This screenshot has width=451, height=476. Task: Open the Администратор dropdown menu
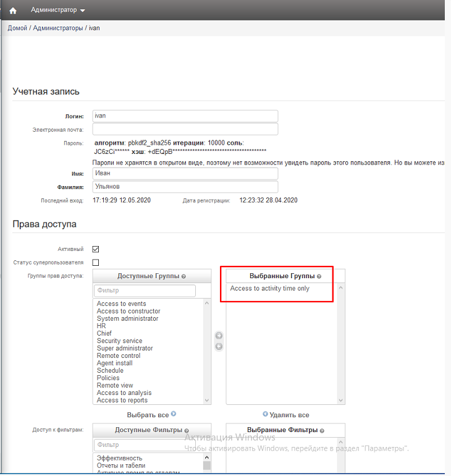pos(58,11)
